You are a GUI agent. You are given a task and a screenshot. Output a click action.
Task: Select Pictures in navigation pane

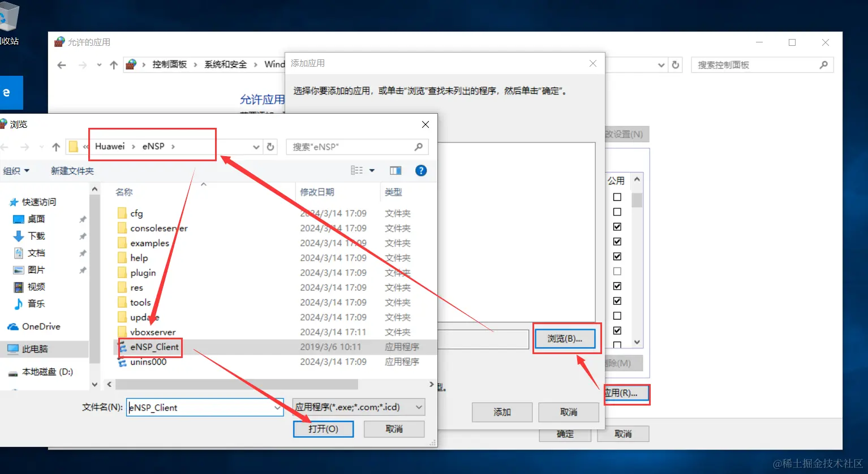pyautogui.click(x=36, y=270)
